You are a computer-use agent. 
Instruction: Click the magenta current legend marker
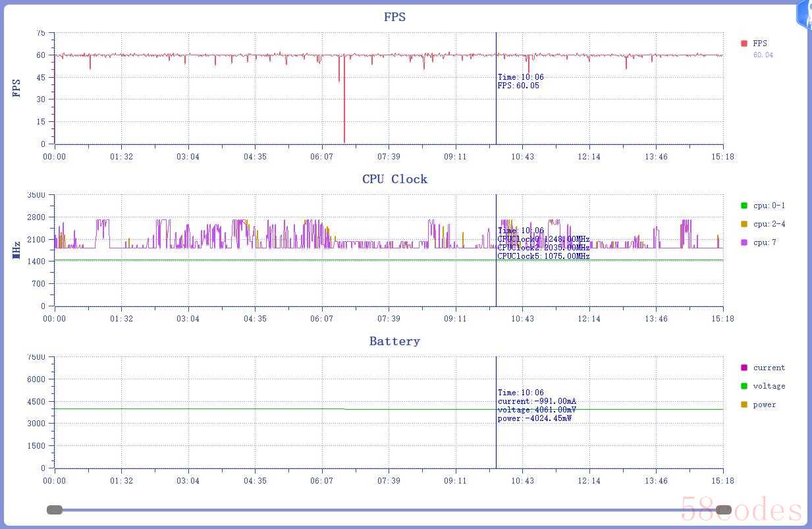tap(744, 368)
